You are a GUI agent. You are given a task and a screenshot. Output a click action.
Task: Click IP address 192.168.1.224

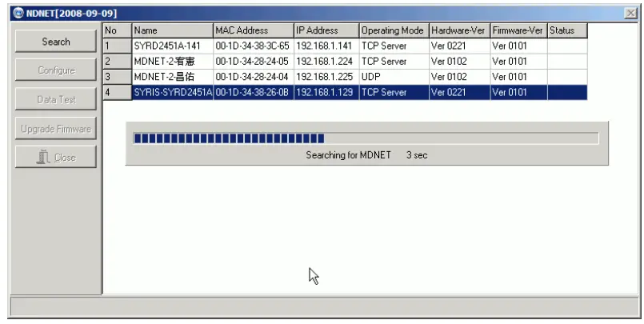[326, 62]
